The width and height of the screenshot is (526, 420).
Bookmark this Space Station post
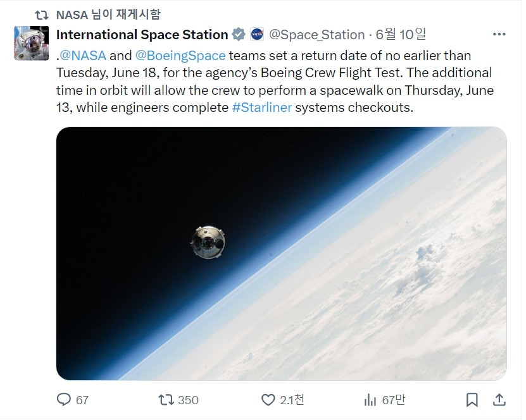point(472,400)
